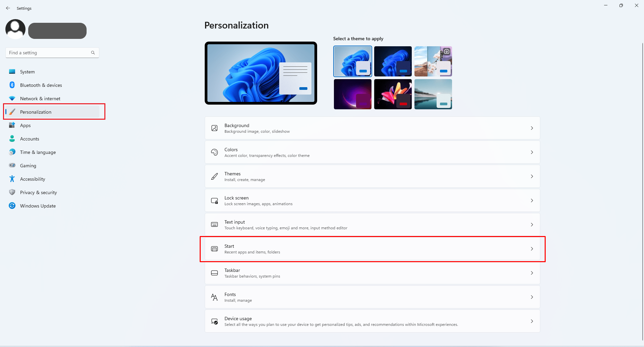Viewport: 644px width, 347px height.
Task: Expand the Taskbar settings chevron
Action: coord(532,273)
